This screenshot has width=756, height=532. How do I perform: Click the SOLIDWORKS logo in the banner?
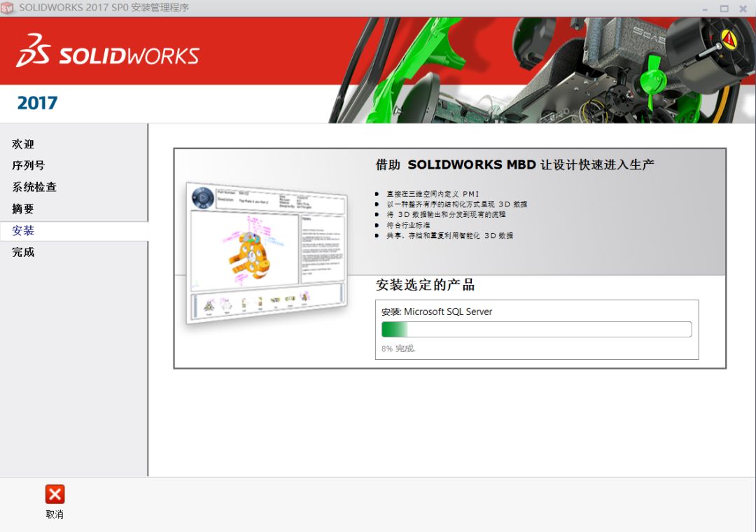tap(108, 50)
